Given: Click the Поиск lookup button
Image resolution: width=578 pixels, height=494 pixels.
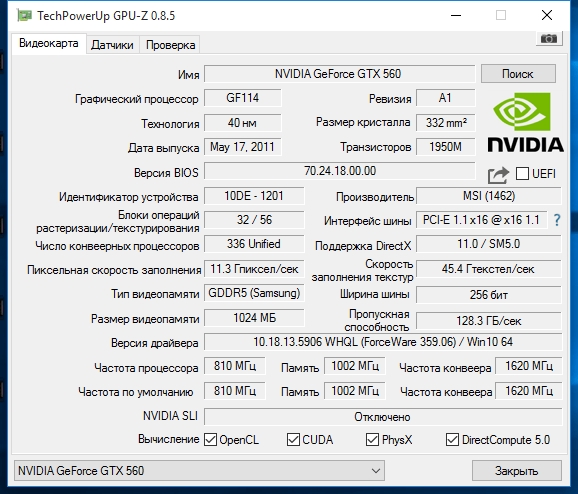Looking at the screenshot, I should [x=518, y=74].
